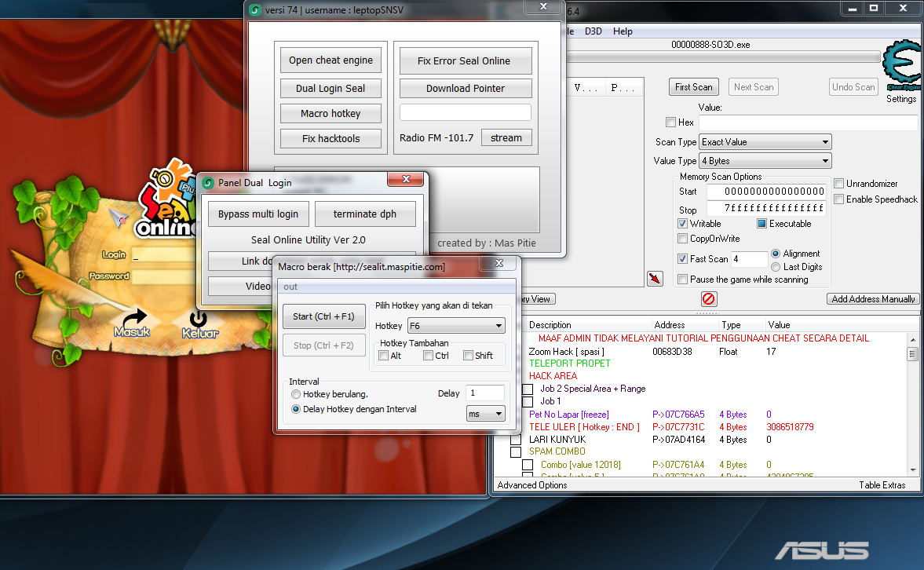Click Advanced Options in status bar
The height and width of the screenshot is (570, 924).
[532, 485]
